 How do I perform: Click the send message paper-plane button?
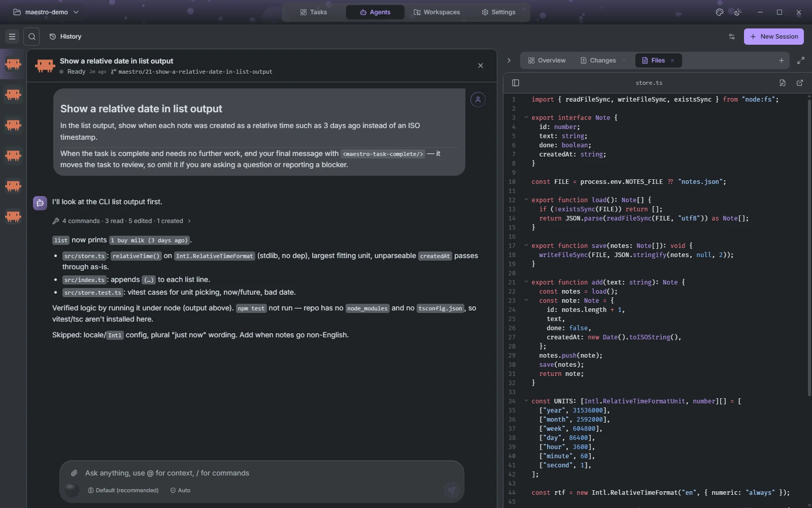click(451, 490)
